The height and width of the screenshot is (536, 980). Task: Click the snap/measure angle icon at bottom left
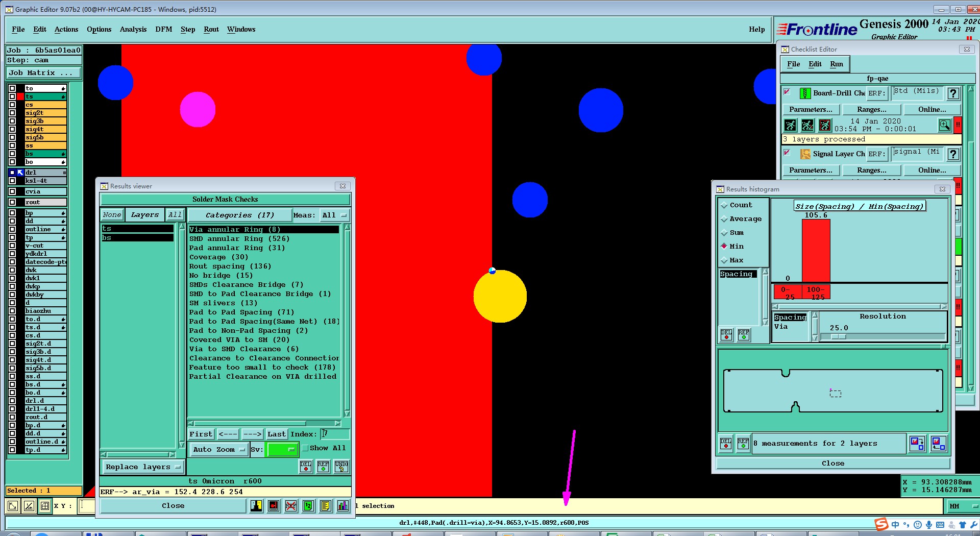click(x=29, y=506)
